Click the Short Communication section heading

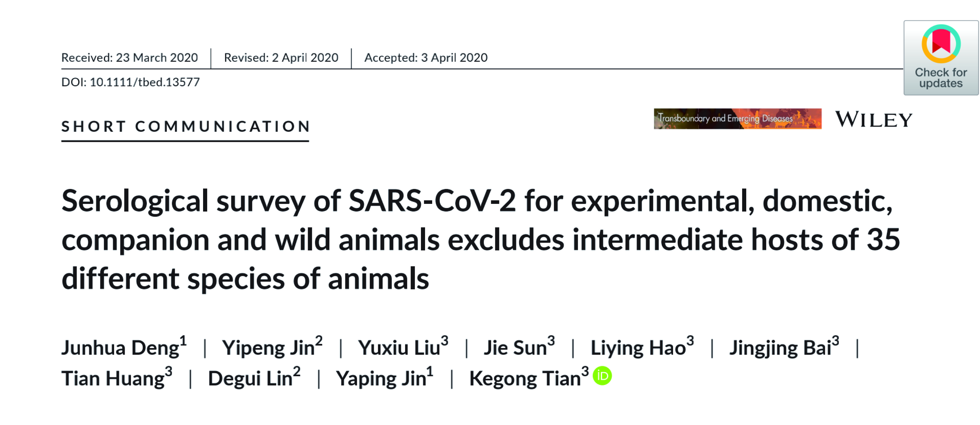click(x=186, y=126)
